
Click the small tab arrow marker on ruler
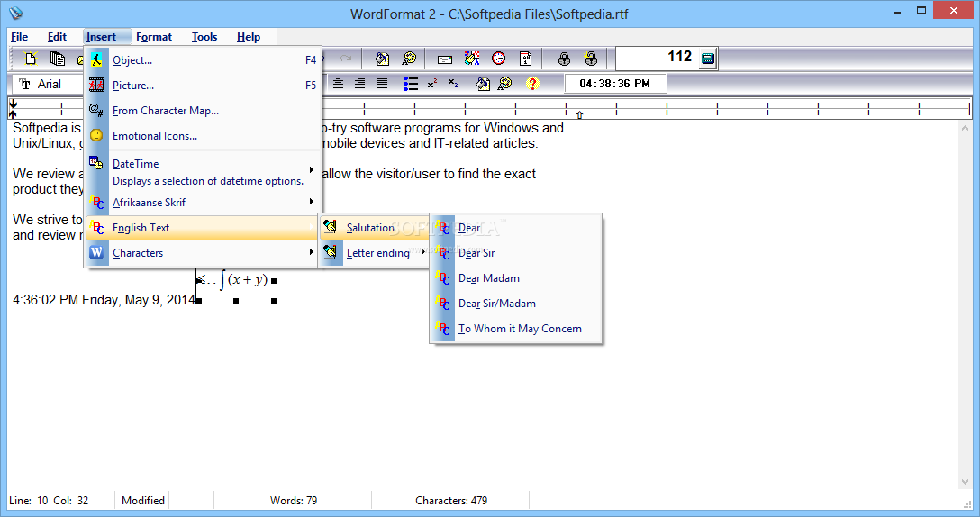pos(579,115)
